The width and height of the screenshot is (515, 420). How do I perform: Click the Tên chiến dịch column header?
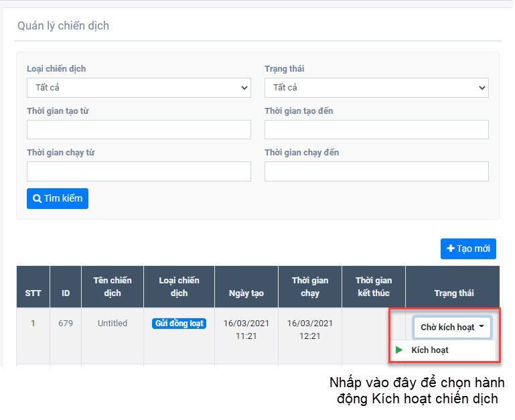click(113, 287)
